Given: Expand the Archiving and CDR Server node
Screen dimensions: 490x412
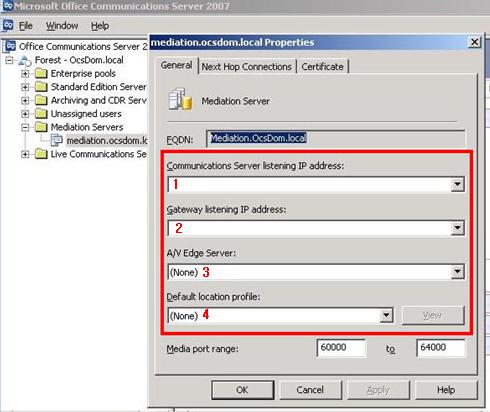Looking at the screenshot, I should (x=25, y=100).
